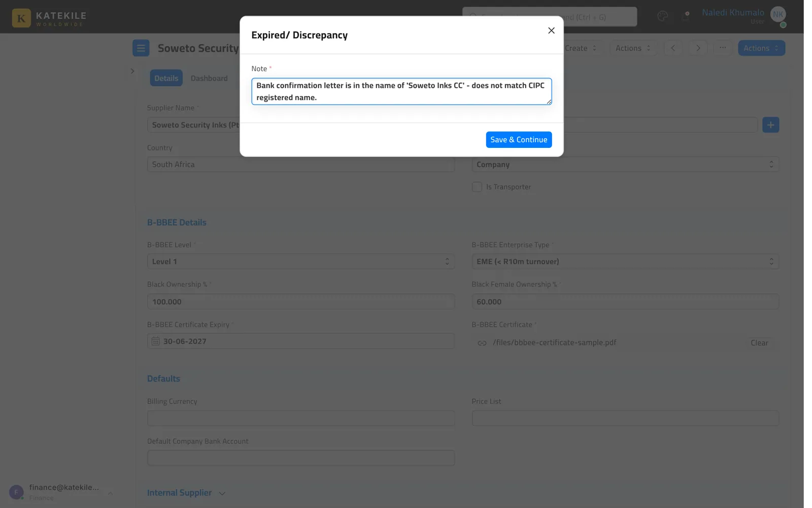812x508 pixels.
Task: Open the grey Actions dropdown
Action: 633,48
